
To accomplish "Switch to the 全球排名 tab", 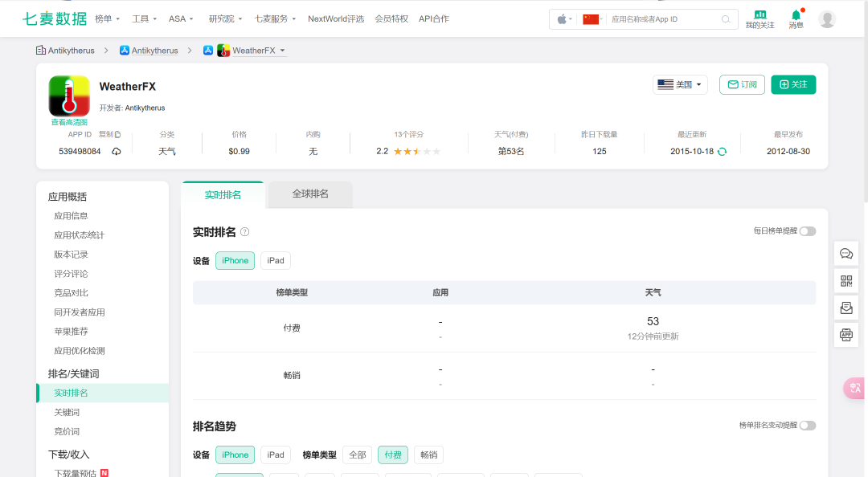I will click(310, 194).
